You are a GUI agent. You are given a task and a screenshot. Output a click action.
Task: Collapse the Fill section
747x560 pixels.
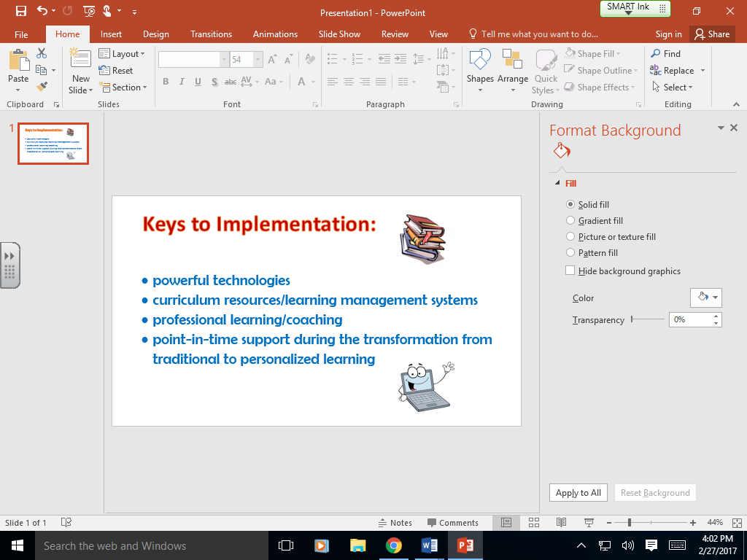pyautogui.click(x=559, y=184)
